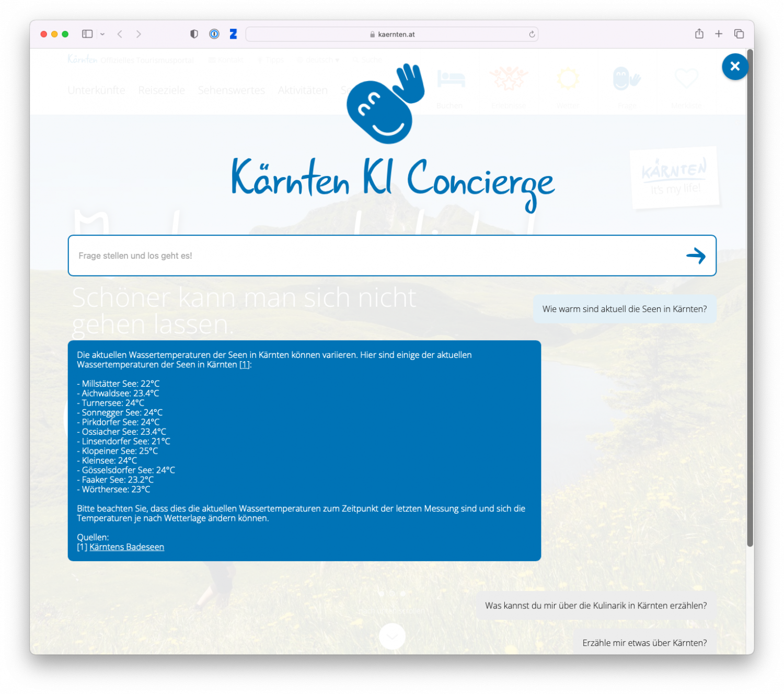This screenshot has height=694, width=784.
Task: Click the 'Wörthersee: 23°C' line
Action: click(114, 489)
